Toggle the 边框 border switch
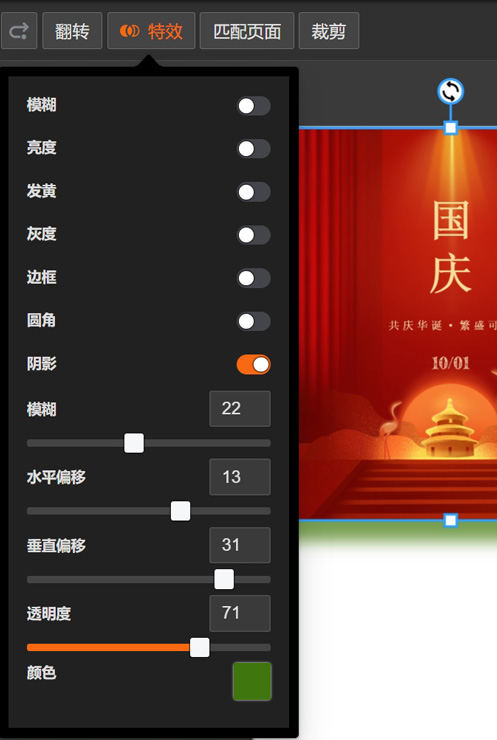 [x=253, y=278]
